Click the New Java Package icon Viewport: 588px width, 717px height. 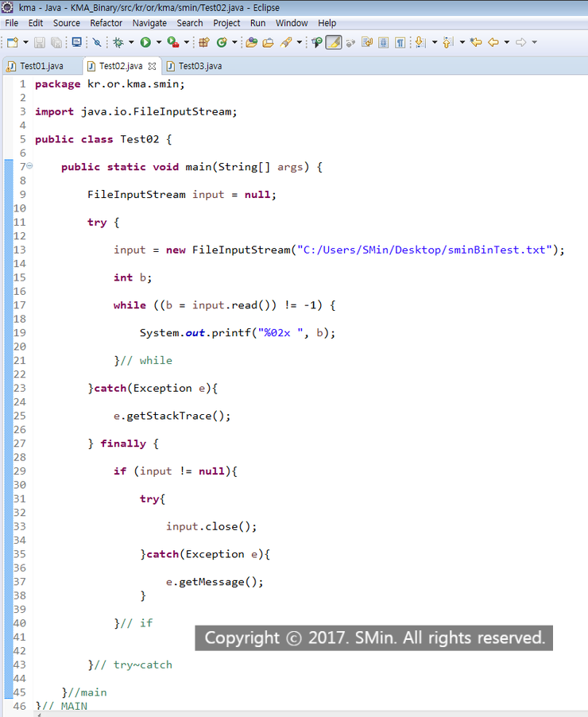(x=204, y=42)
